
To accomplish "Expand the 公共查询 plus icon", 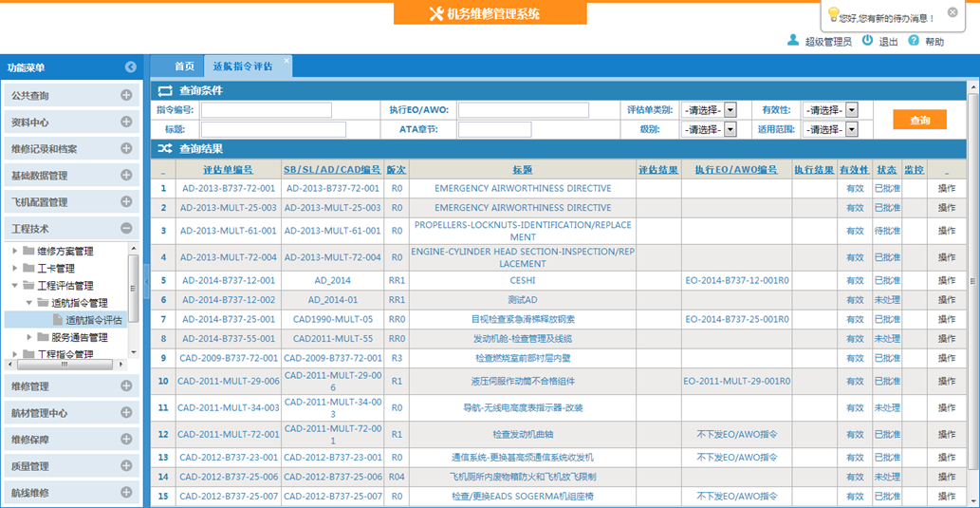I will pyautogui.click(x=126, y=96).
